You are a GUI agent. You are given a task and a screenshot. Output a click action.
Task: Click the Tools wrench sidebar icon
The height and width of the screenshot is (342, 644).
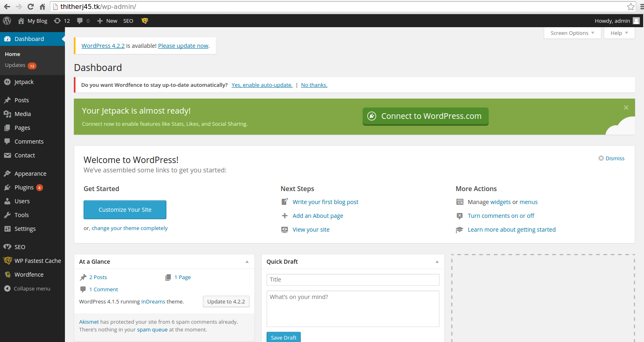point(7,215)
